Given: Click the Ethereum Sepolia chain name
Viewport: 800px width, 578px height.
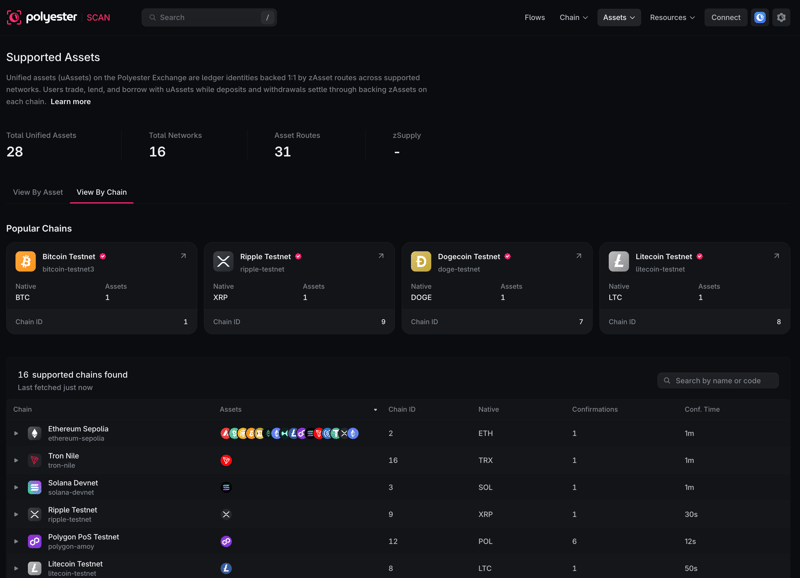Looking at the screenshot, I should coord(78,429).
